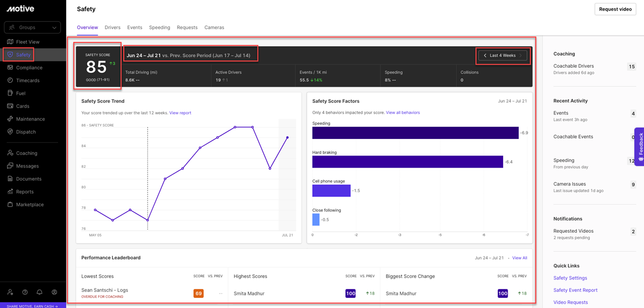Open Timecards clock icon
The height and width of the screenshot is (308, 644).
tap(10, 80)
